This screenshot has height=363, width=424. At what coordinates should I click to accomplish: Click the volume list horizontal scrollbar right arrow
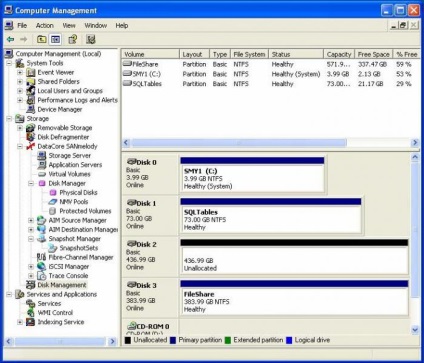415,143
